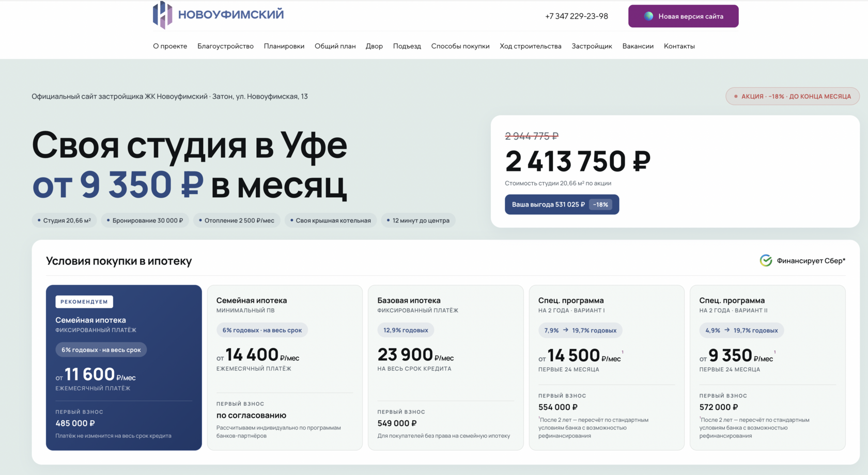This screenshot has width=868, height=475.
Task: Click the Отопление 2 500 ₽/мес chip
Action: tap(237, 220)
